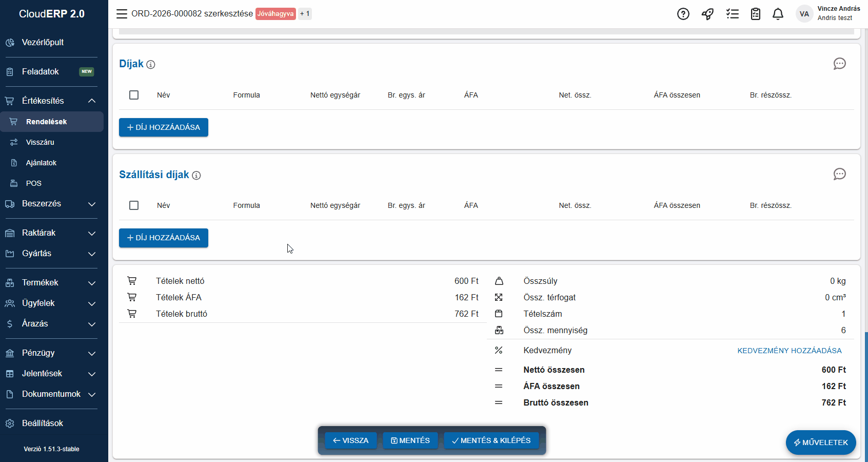This screenshot has width=868, height=462.
Task: Open the task checklist icon
Action: coord(732,14)
